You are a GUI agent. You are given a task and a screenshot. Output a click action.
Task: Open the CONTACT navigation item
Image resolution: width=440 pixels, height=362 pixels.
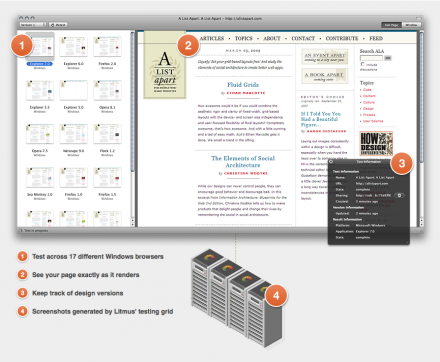303,38
